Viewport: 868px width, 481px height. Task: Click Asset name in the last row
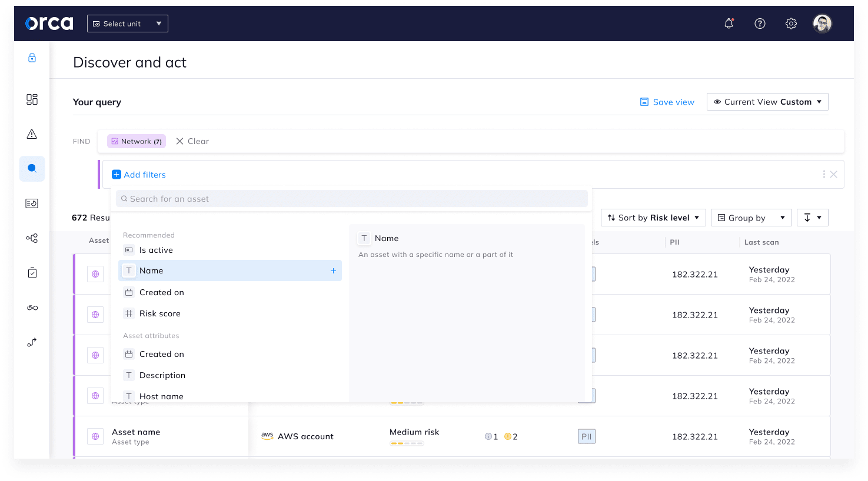click(136, 432)
